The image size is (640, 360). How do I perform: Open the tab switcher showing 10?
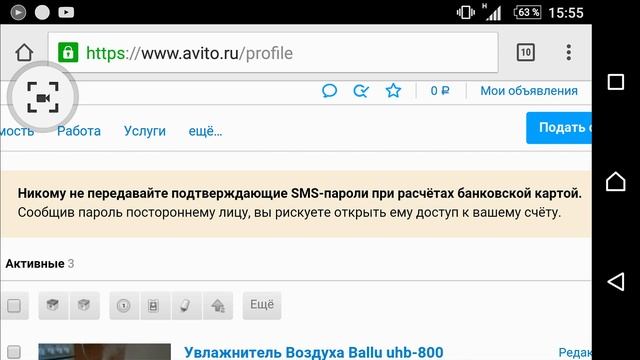(x=525, y=53)
